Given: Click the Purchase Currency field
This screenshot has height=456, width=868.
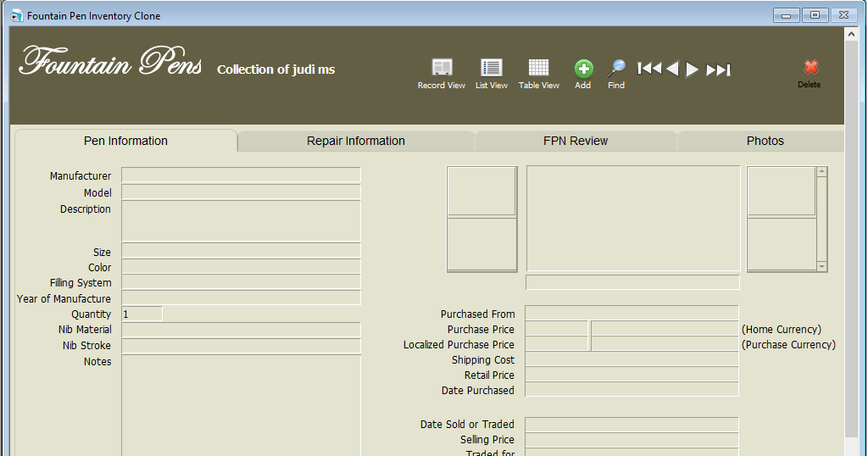Looking at the screenshot, I should coord(665,343).
